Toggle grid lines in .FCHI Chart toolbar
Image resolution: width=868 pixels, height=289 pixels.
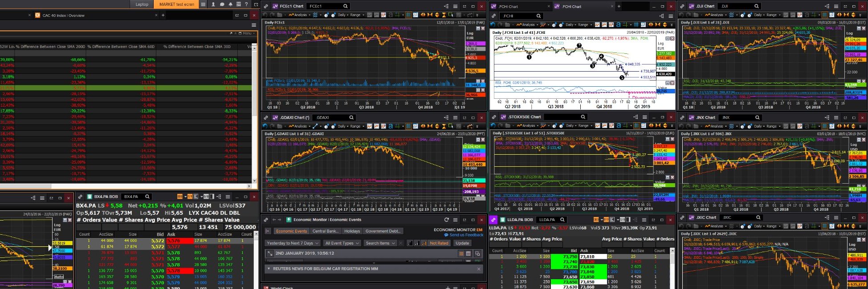636,25
